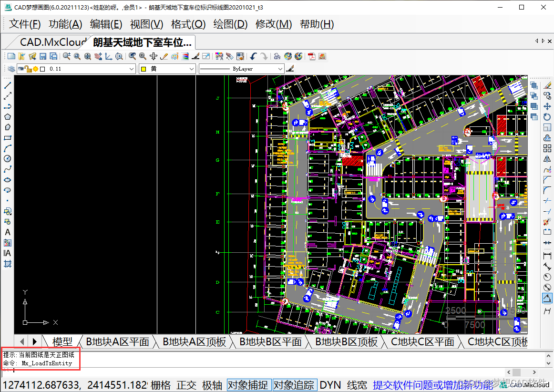The height and width of the screenshot is (392, 554).
Task: Open the Layer manager icon
Action: [x=11, y=69]
